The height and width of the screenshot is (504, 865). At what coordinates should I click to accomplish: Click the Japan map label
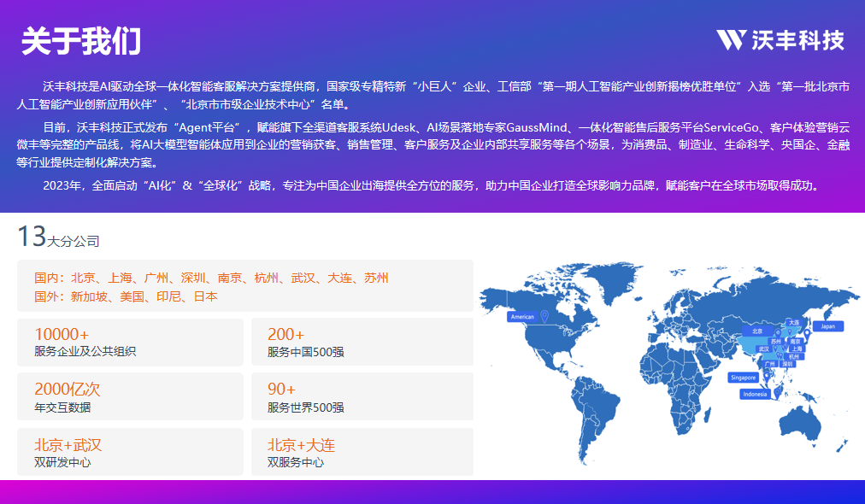click(827, 326)
